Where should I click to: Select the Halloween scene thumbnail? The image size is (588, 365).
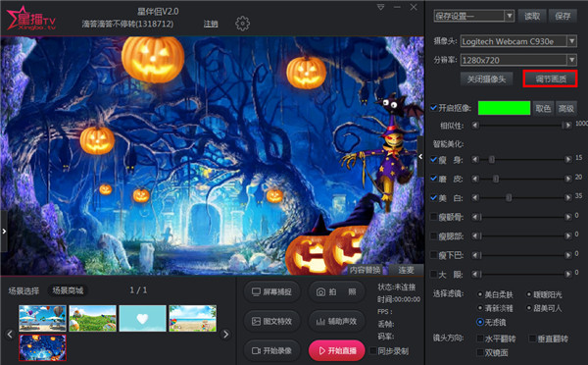[x=42, y=347]
